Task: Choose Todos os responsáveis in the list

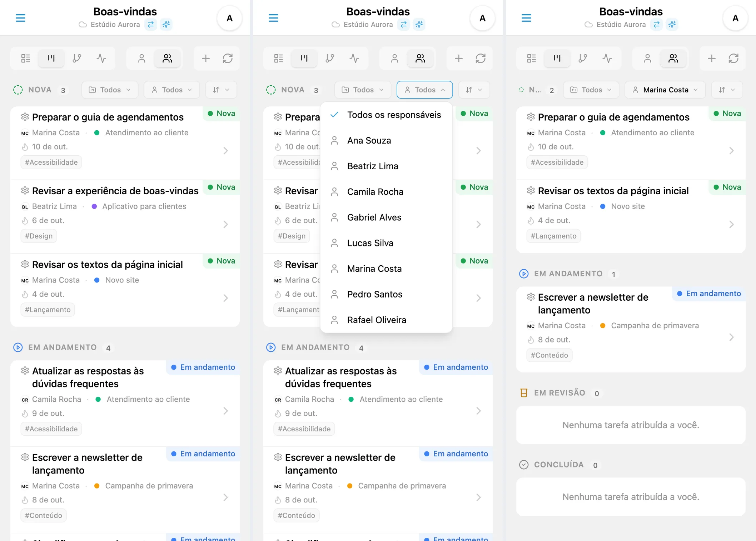Action: click(x=386, y=115)
